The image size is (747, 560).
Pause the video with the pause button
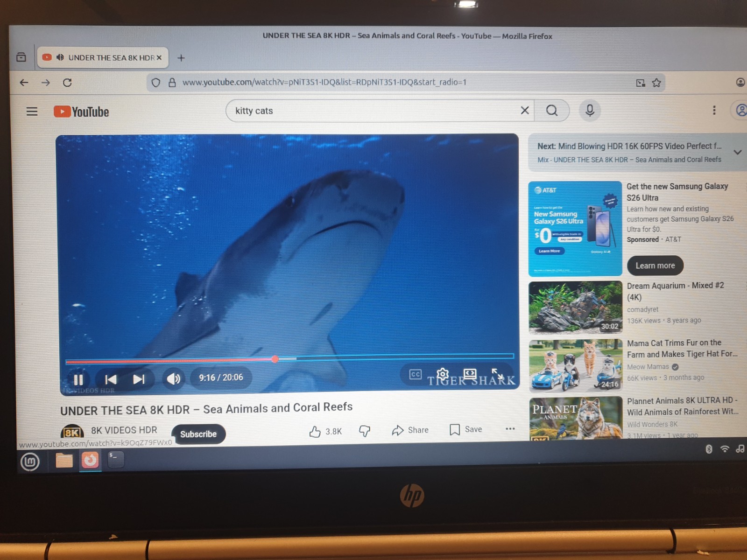(78, 379)
